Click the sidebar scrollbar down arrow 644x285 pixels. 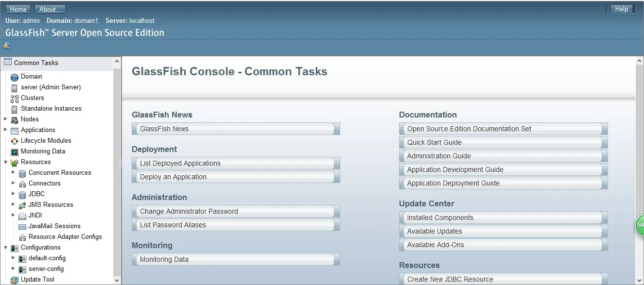tap(117, 280)
